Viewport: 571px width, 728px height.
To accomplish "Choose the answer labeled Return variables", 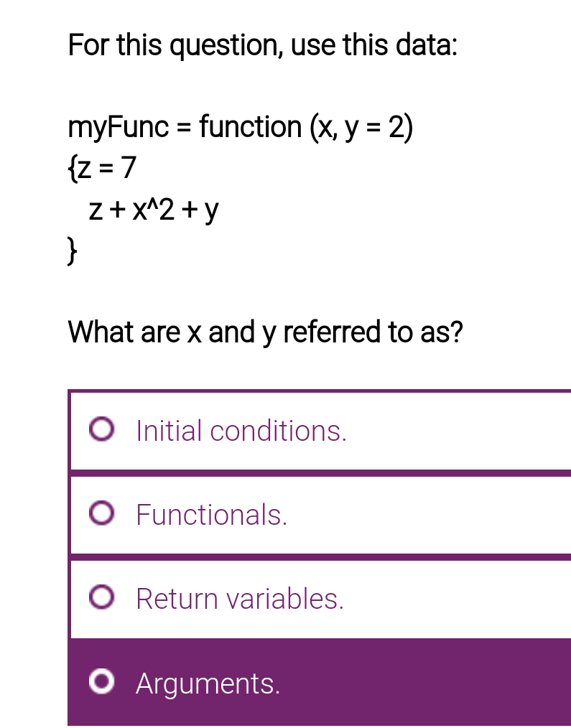I will click(x=240, y=597).
